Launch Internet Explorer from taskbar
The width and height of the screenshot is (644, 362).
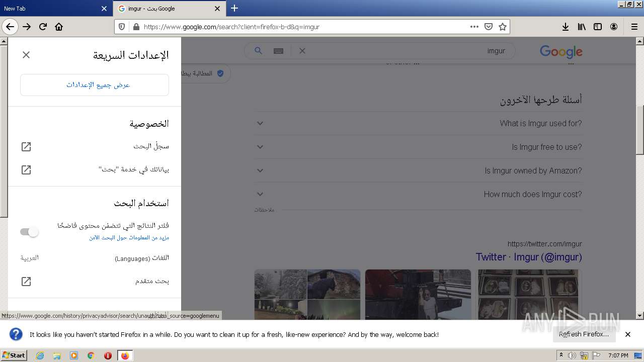40,355
